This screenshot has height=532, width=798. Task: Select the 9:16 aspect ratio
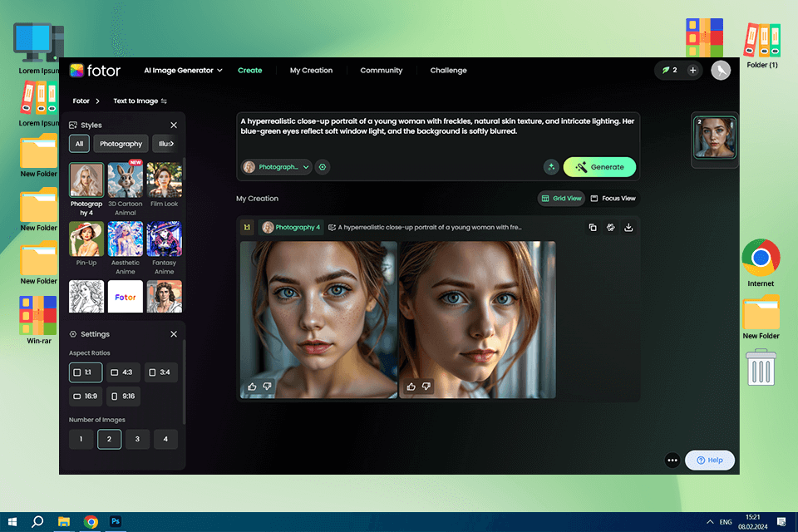[x=123, y=396]
